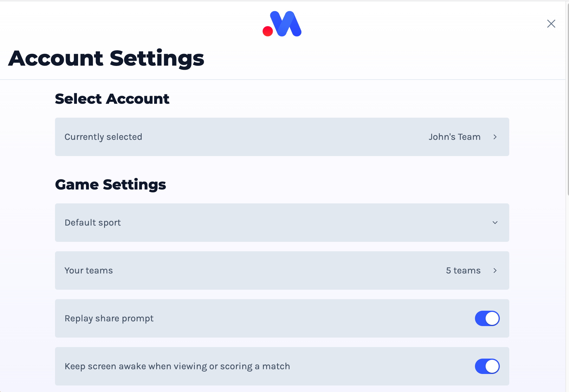Click the Game Settings section heading

coord(110,185)
